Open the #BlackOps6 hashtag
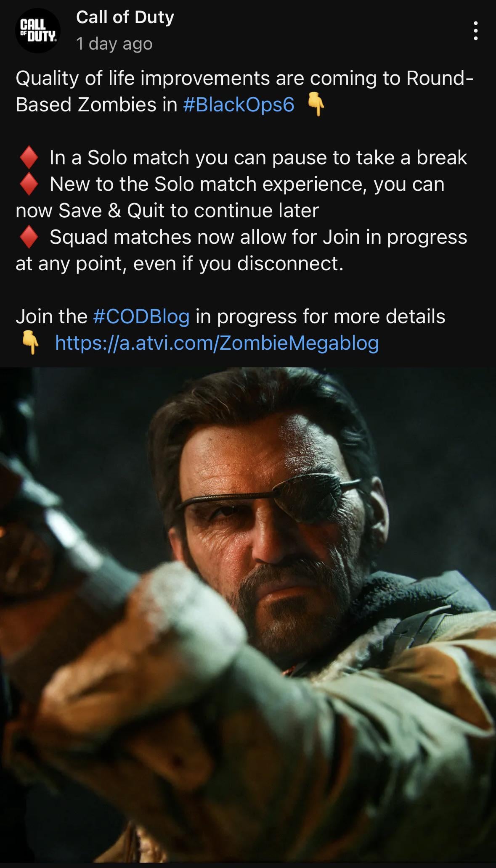The width and height of the screenshot is (496, 868). pyautogui.click(x=239, y=104)
